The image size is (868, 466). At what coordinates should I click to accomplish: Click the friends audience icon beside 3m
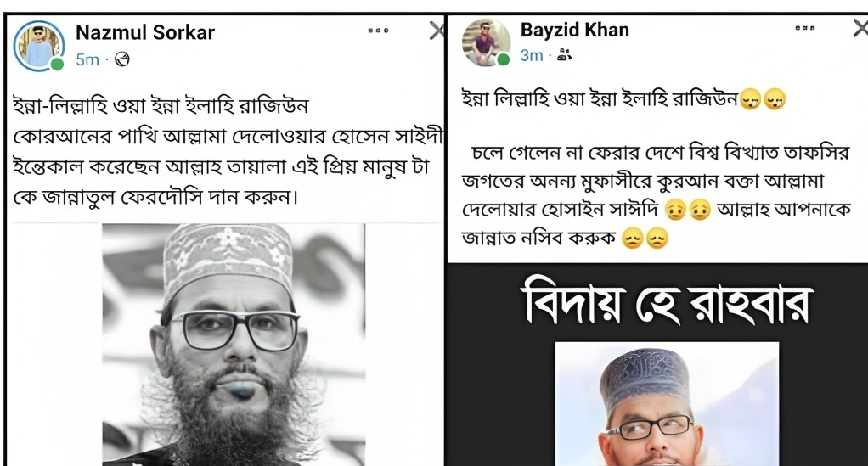coord(564,55)
